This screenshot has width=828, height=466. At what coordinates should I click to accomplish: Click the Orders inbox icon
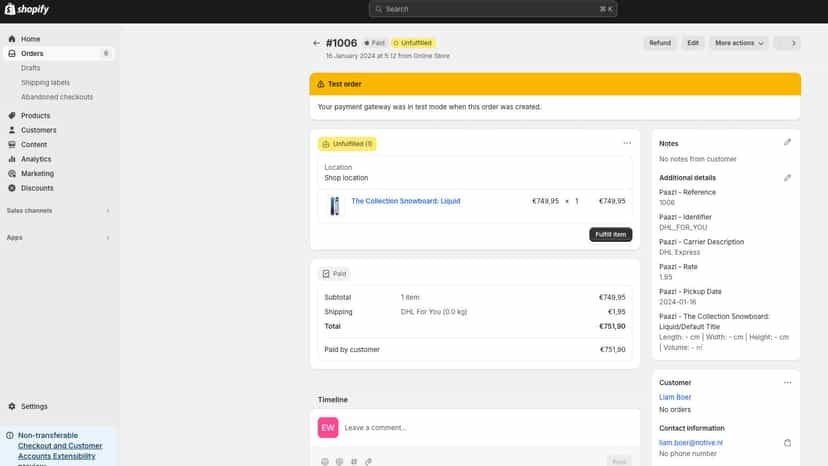(12, 53)
